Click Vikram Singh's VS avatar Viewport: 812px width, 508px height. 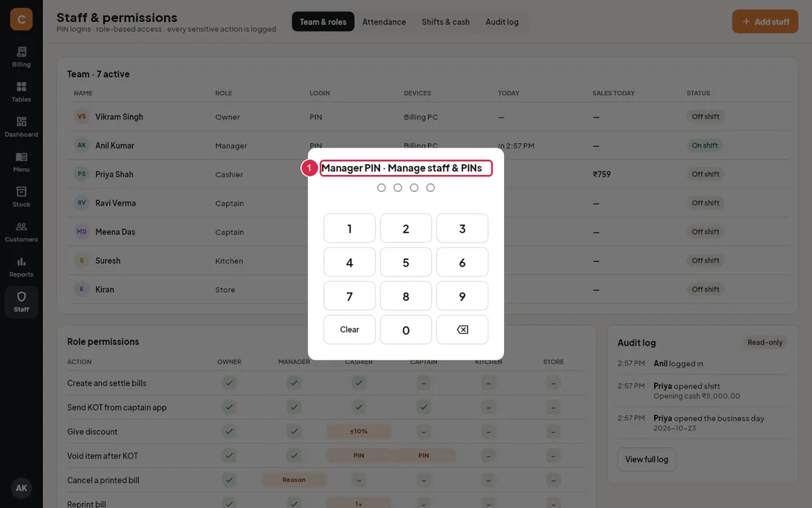coord(81,117)
